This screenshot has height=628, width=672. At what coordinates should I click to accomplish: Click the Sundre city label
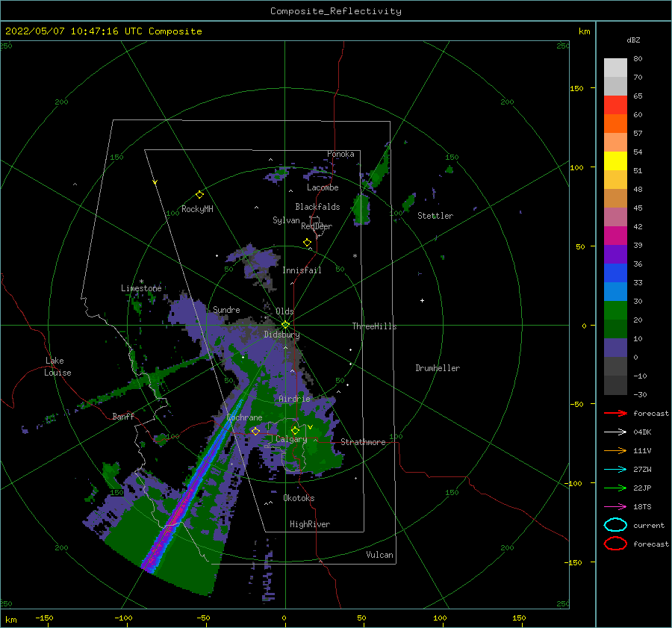click(226, 309)
